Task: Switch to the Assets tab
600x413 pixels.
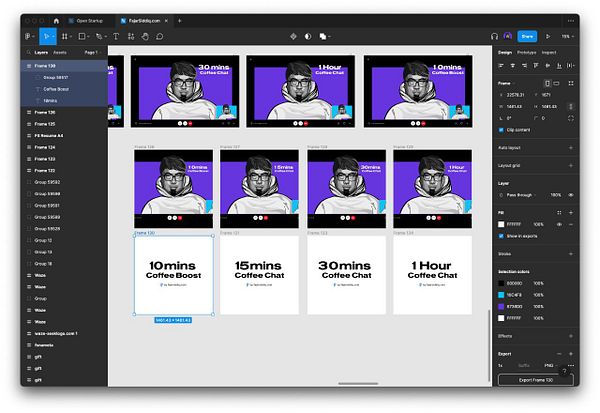Action: pyautogui.click(x=60, y=52)
